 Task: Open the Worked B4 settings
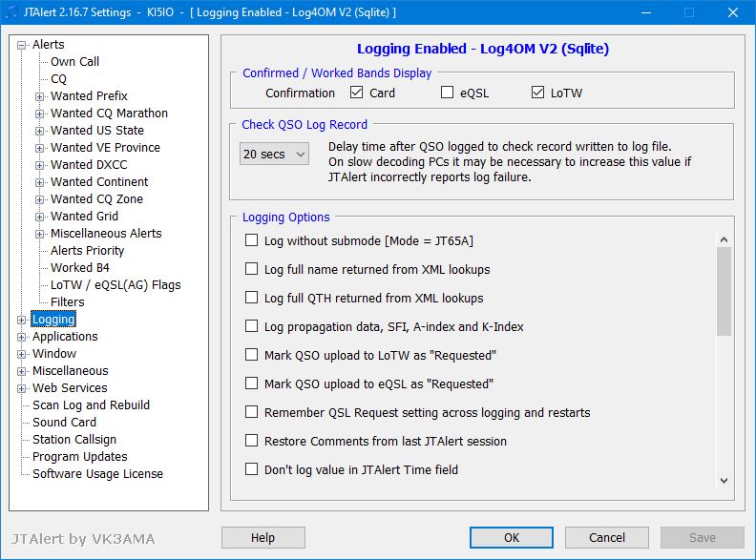click(x=80, y=267)
